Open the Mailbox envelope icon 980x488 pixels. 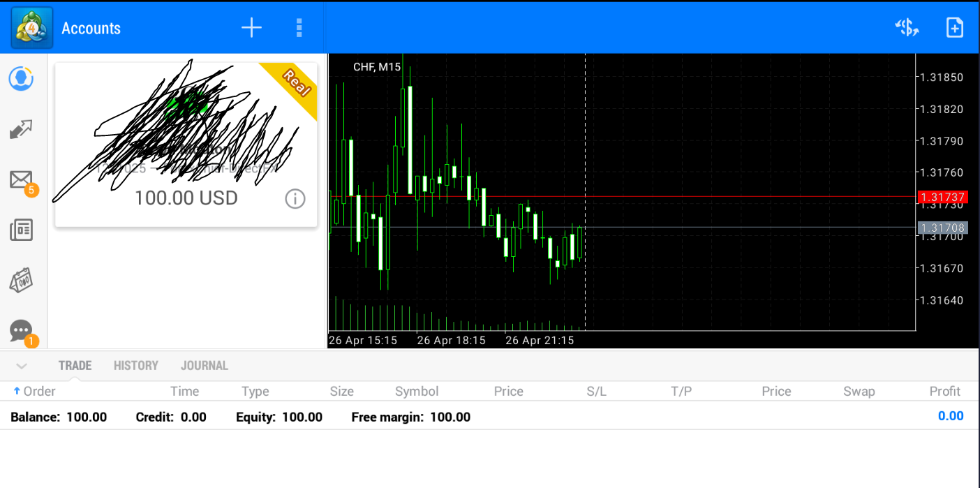pos(22,182)
